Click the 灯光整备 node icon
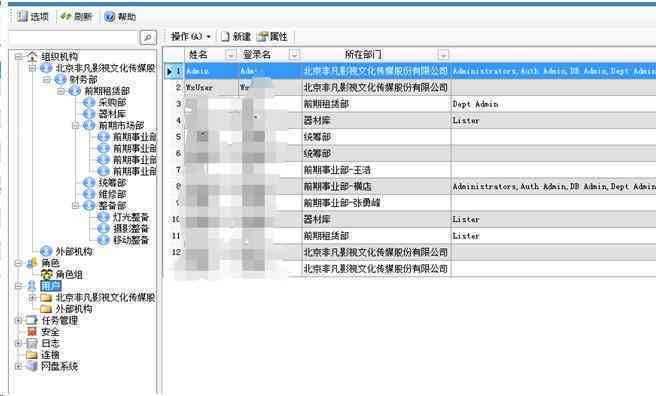The image size is (656, 396). (x=103, y=217)
